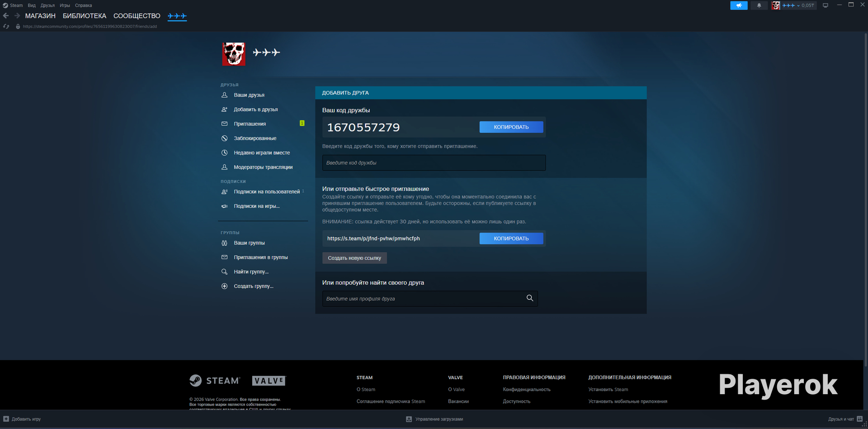Click the Ваши группы people icon
The width and height of the screenshot is (868, 429).
tap(224, 243)
